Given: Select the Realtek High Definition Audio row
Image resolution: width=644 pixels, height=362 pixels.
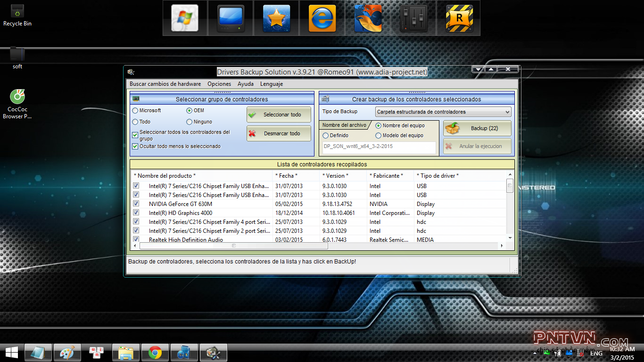Looking at the screenshot, I should pos(319,239).
